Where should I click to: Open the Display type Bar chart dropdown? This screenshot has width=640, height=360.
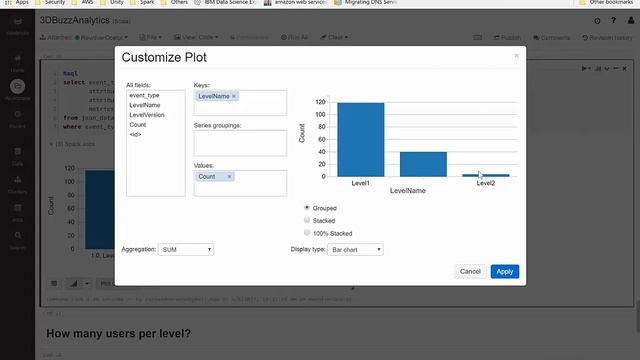[x=355, y=249]
